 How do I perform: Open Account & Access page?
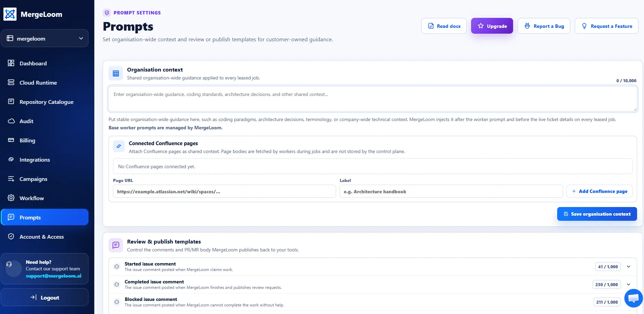44,237
